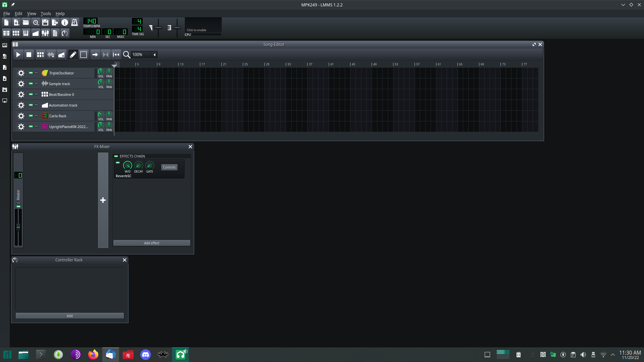Mute the TripleOscillator track
This screenshot has width=644, height=362.
click(x=30, y=73)
